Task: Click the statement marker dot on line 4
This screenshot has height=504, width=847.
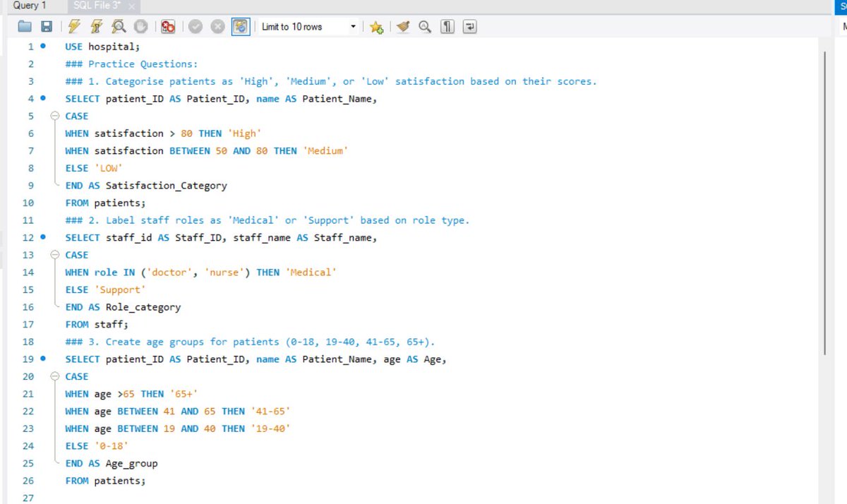Action: click(42, 99)
